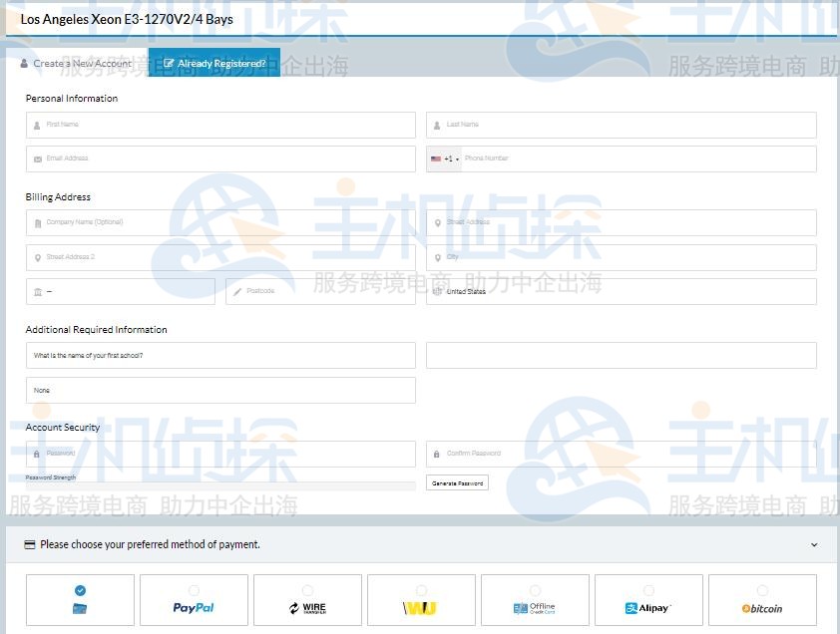This screenshot has height=634, width=840.
Task: Click the Generate Password button
Action: [x=457, y=481]
